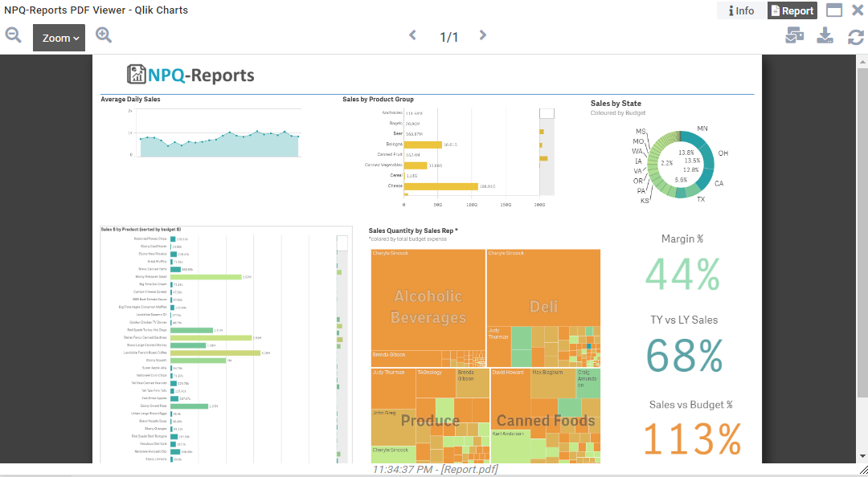Click the NPQ-Reports logo
The width and height of the screenshot is (868, 477).
[190, 75]
